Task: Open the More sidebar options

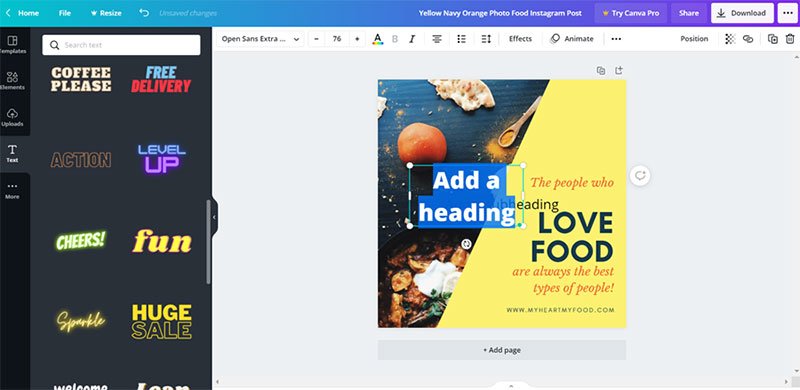Action: tap(13, 190)
